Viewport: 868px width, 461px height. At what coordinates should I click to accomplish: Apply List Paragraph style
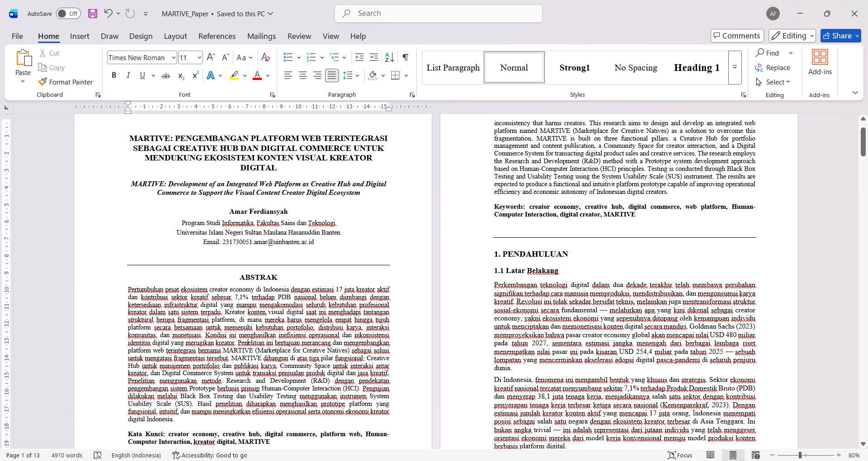tap(453, 67)
